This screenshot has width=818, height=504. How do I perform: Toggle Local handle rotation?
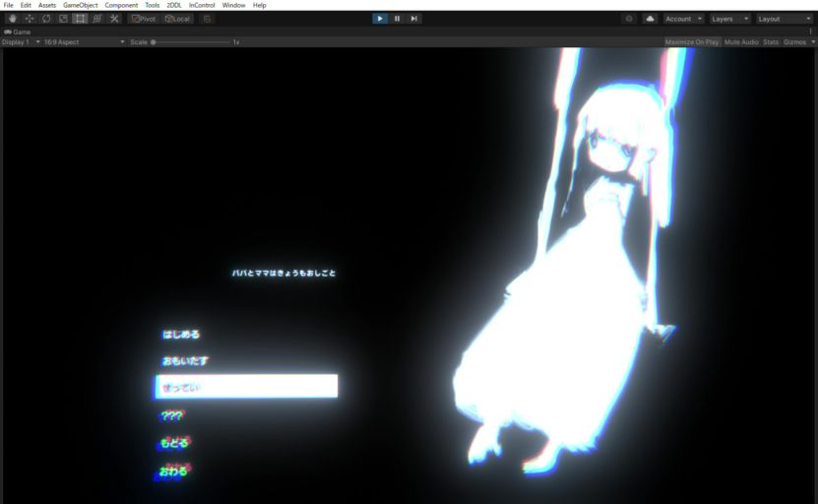point(177,19)
